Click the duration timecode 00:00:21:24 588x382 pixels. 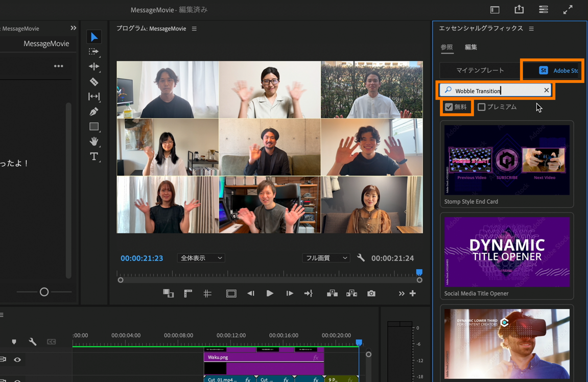click(393, 258)
